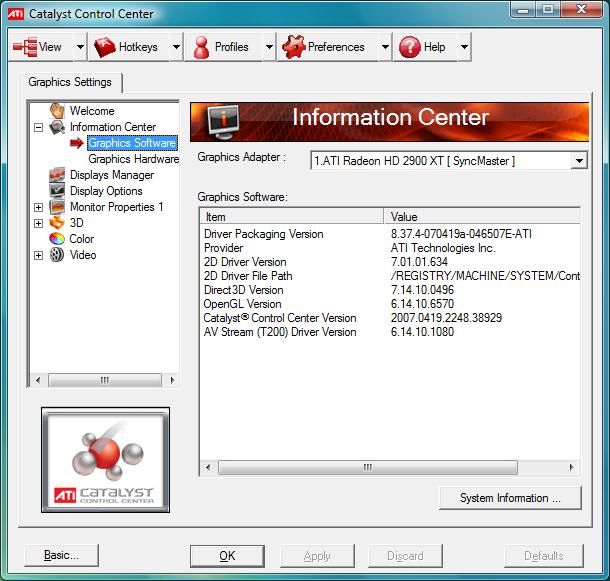Select Graphics Software in the tree
Viewport: 610px width, 581px height.
click(132, 143)
